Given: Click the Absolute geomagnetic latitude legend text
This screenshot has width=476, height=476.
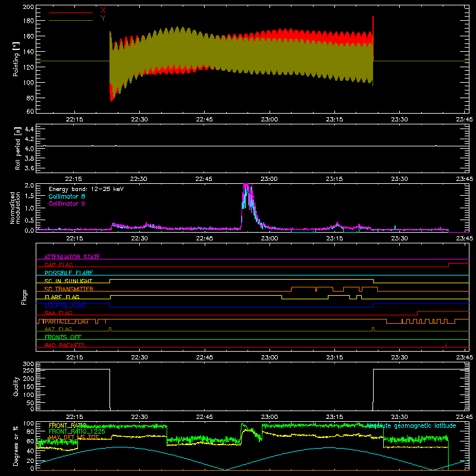Looking at the screenshot, I should (411, 425).
